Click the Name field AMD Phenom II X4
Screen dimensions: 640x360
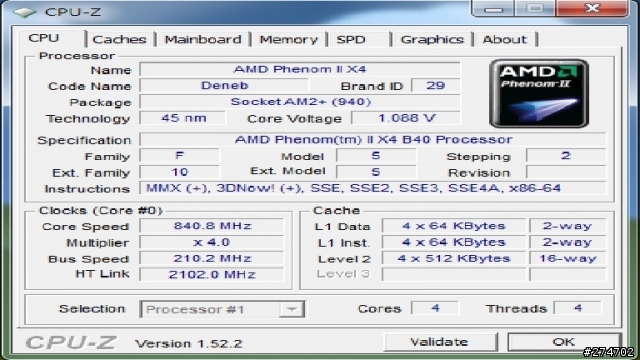[300, 69]
